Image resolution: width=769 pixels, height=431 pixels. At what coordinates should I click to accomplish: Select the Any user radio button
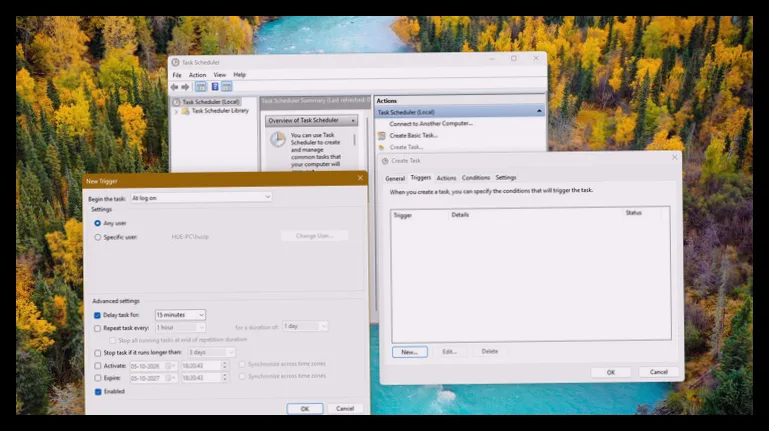pyautogui.click(x=98, y=223)
